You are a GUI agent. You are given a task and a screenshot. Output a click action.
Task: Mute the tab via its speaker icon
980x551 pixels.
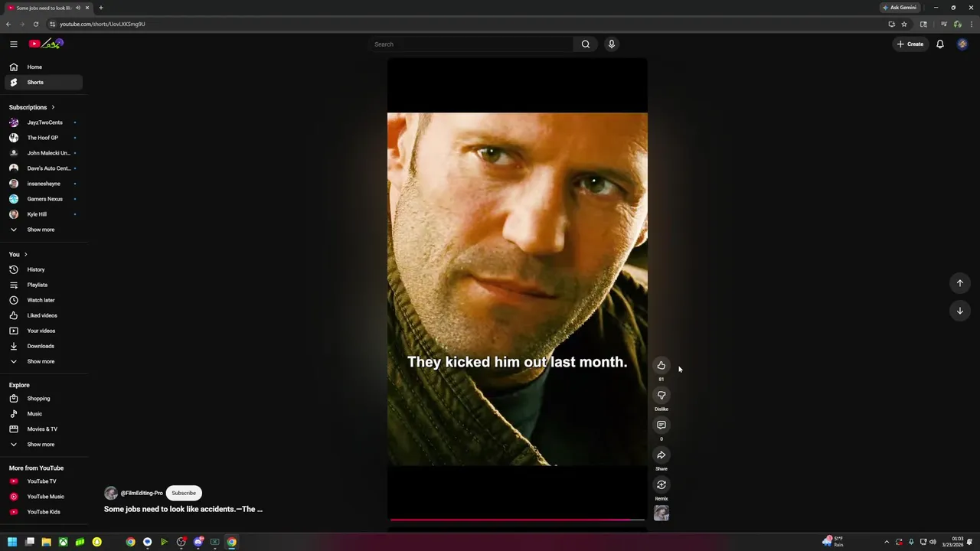(78, 8)
